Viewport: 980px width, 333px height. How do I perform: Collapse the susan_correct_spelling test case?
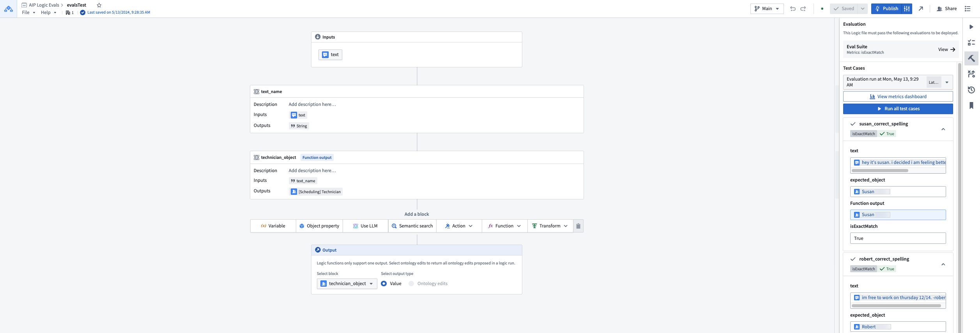(x=943, y=129)
